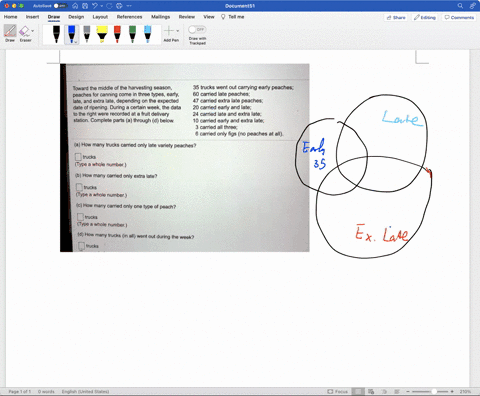Select the Eraser tool
Viewport: 480px width, 396px height.
coord(24,33)
